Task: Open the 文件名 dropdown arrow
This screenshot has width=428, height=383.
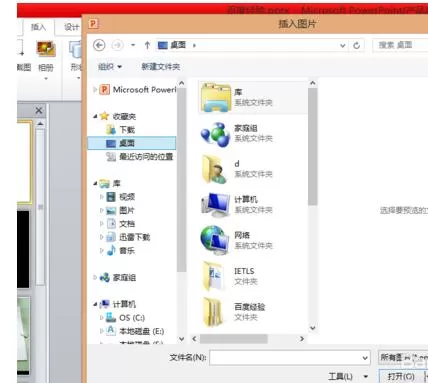Action: tap(365, 358)
